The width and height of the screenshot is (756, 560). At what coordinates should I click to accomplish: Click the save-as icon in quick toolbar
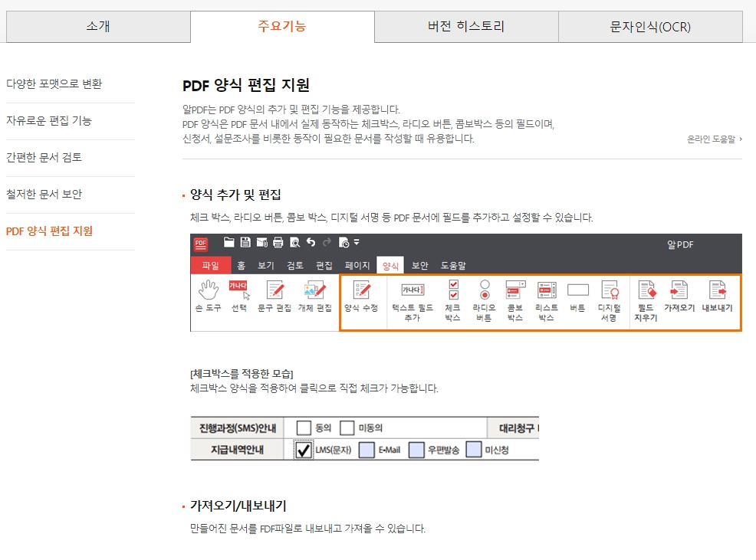[x=261, y=242]
